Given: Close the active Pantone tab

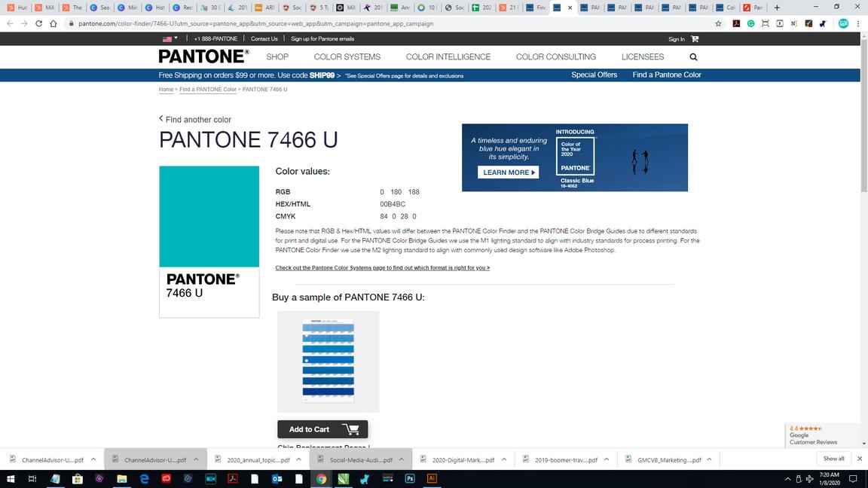Looking at the screenshot, I should coord(570,8).
